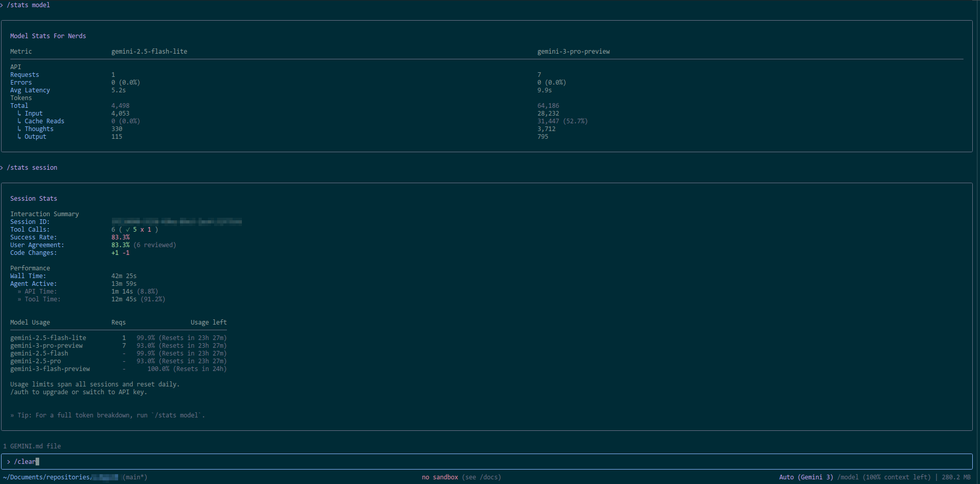Image resolution: width=980 pixels, height=484 pixels.
Task: Click the 'Tokens' section label
Action: [x=21, y=98]
